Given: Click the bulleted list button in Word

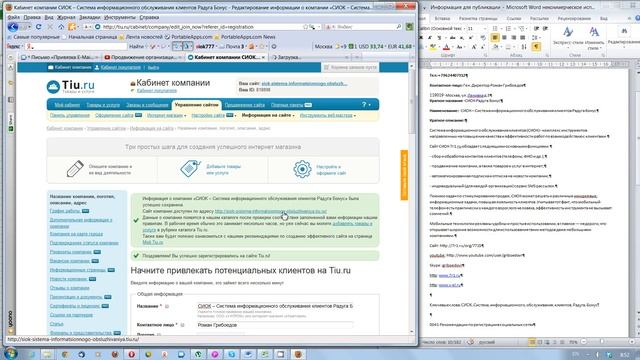Looking at the screenshot, I should tap(495, 29).
